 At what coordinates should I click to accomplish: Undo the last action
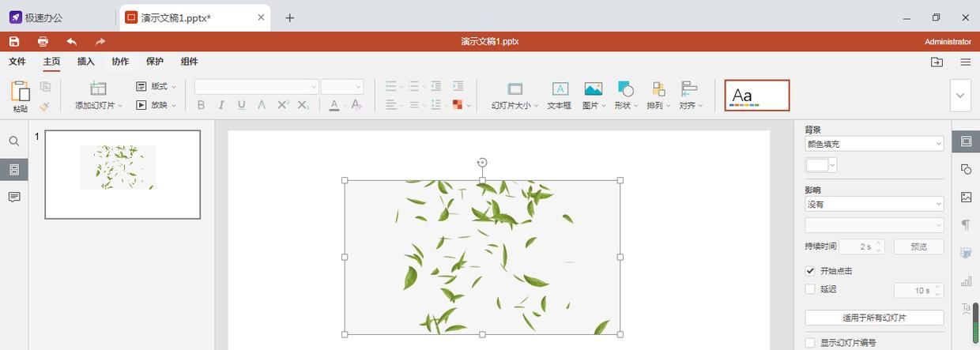(72, 41)
